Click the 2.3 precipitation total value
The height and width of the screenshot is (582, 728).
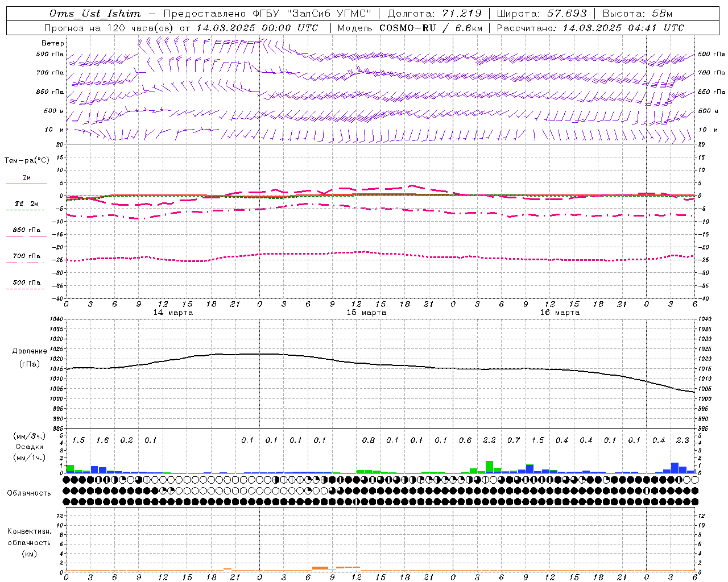point(682,440)
